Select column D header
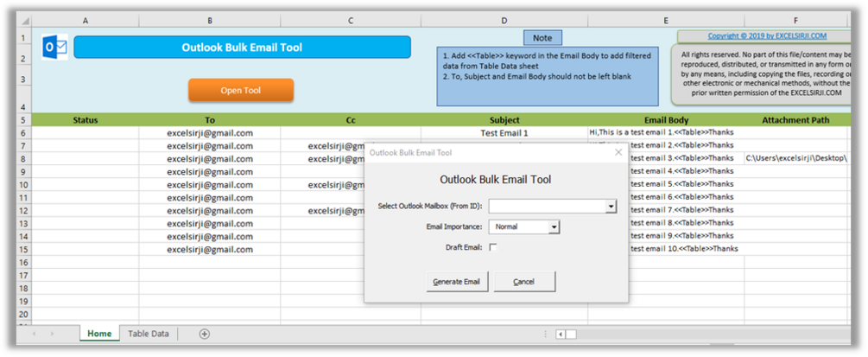868x357 pixels. (x=504, y=21)
